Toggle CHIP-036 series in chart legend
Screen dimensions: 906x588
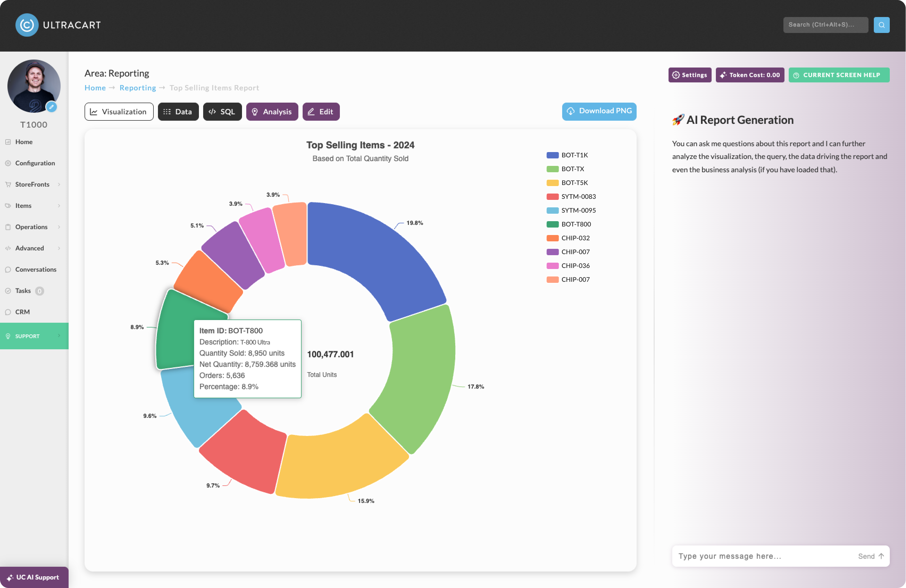point(568,266)
